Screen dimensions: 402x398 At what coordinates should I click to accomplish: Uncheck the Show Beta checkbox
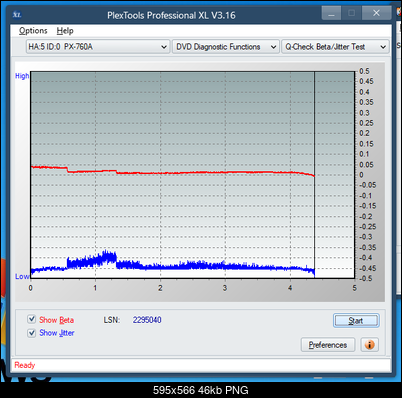(x=32, y=319)
